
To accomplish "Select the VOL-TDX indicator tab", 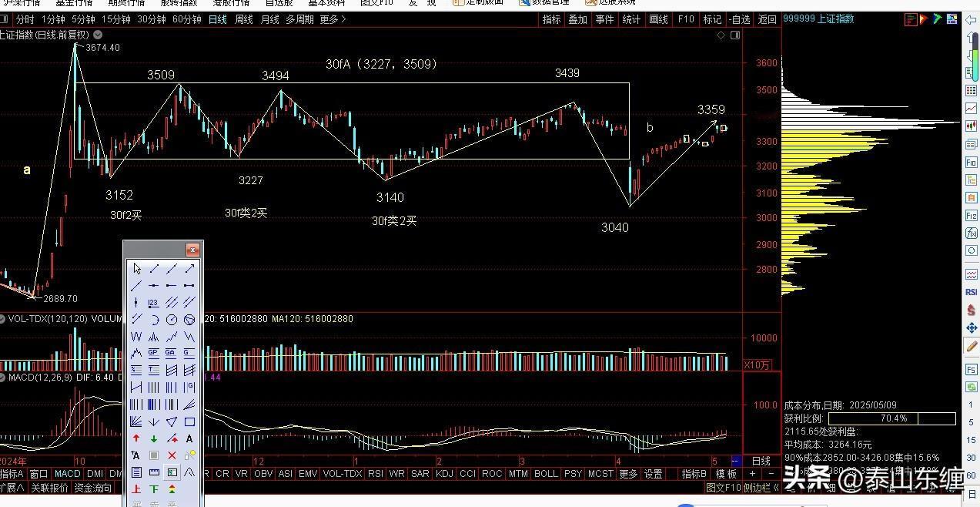I will (343, 474).
